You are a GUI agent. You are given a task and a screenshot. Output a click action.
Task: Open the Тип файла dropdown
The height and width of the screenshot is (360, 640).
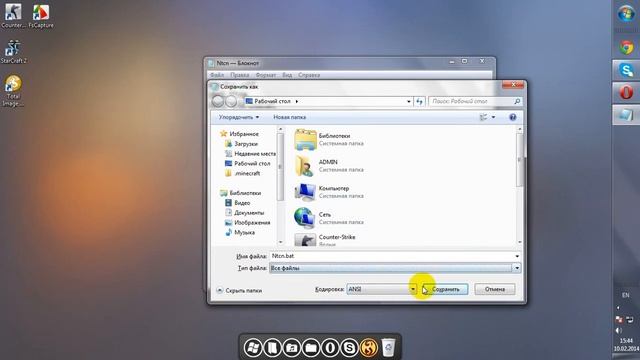click(x=395, y=268)
